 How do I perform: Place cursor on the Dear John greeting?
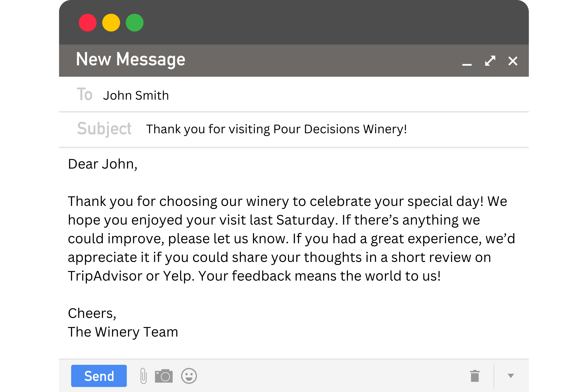pos(102,164)
